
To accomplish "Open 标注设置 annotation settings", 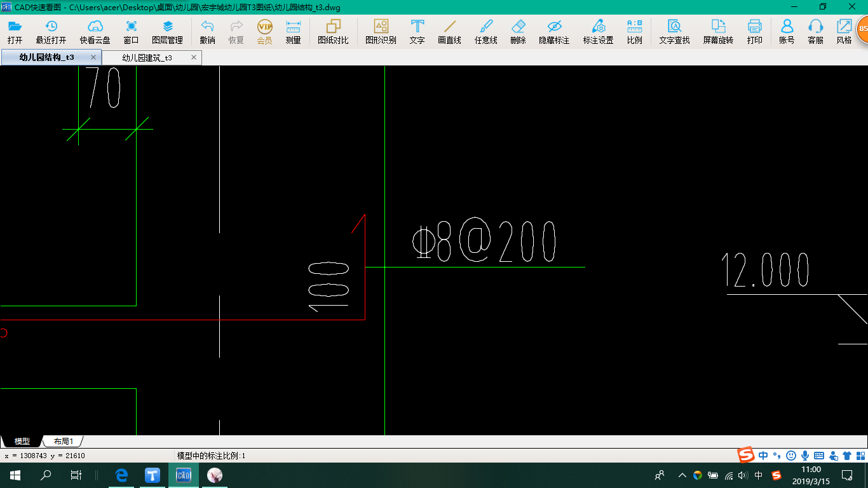I will point(599,32).
